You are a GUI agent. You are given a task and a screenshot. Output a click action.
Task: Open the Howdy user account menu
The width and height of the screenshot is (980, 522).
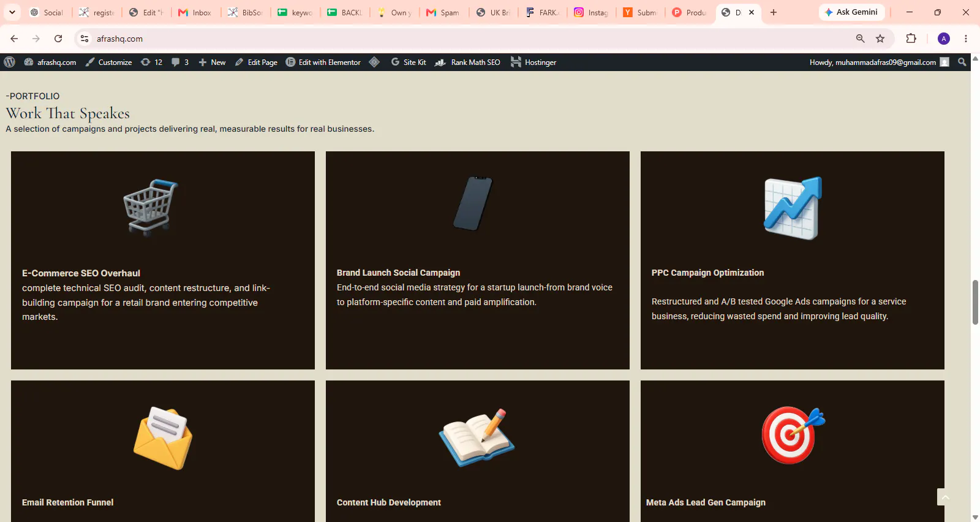[879, 62]
